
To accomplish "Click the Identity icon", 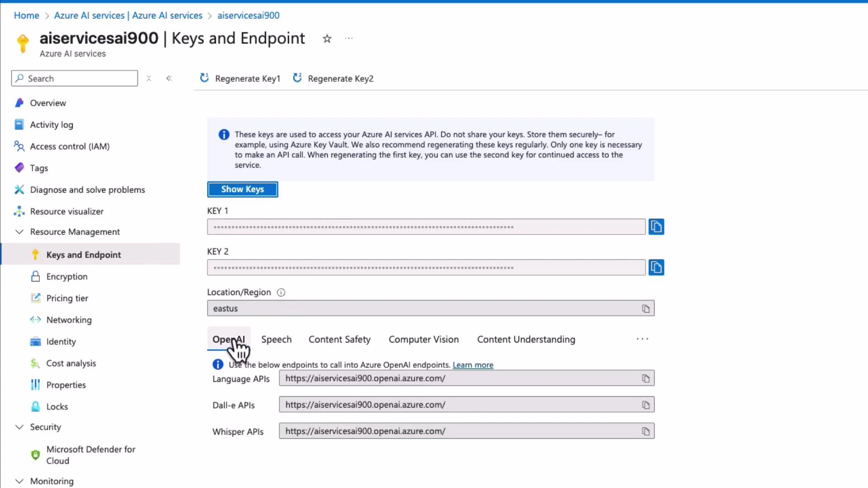I will pos(35,341).
